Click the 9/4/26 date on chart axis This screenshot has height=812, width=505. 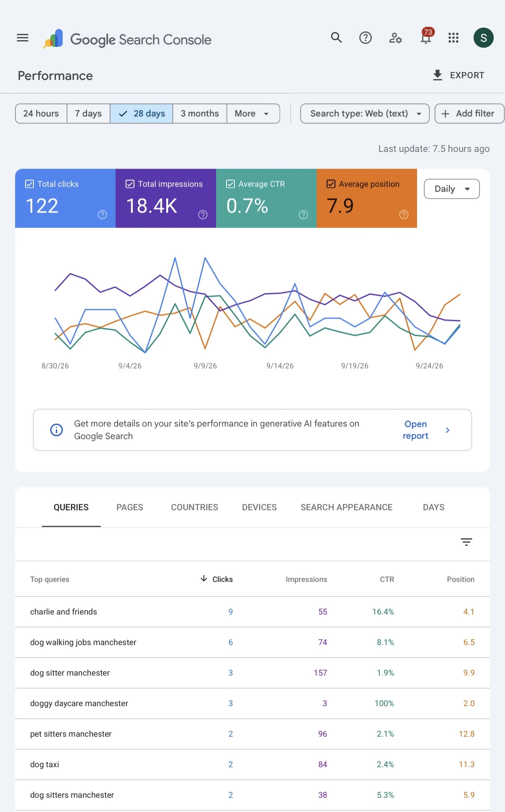coord(130,366)
